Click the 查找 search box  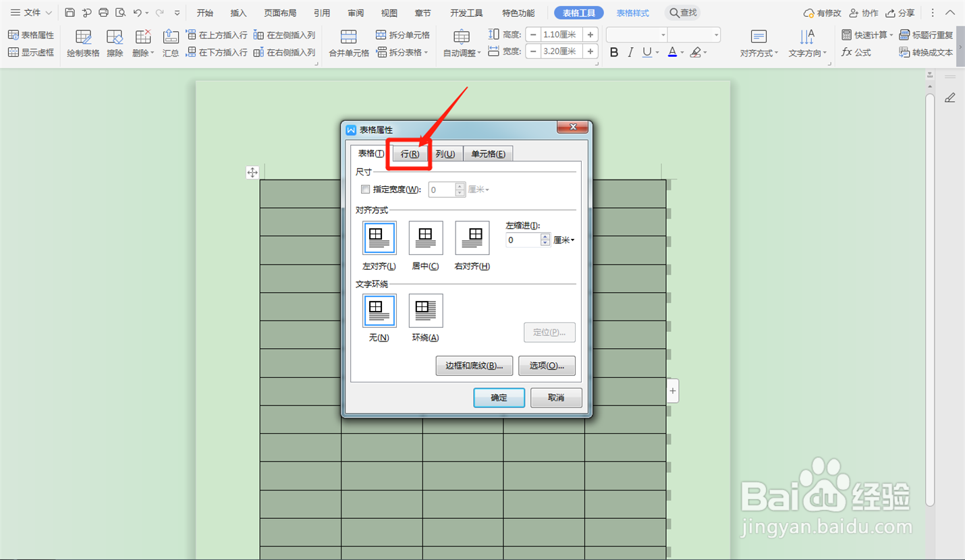coord(683,13)
